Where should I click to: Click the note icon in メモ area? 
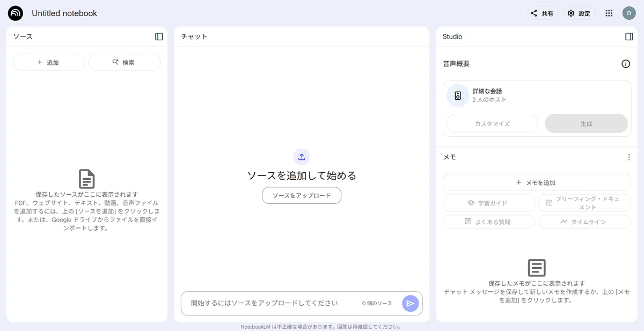tap(537, 268)
